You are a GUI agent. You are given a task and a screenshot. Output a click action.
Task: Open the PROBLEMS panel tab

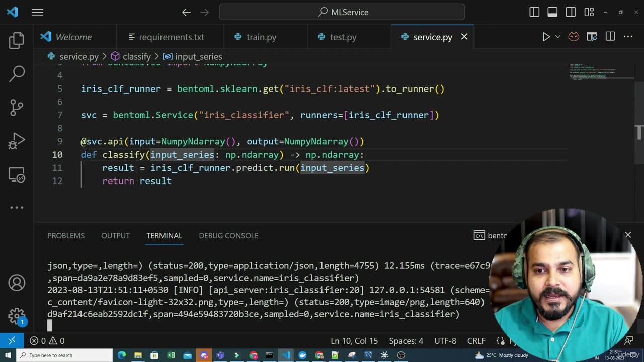pyautogui.click(x=66, y=235)
